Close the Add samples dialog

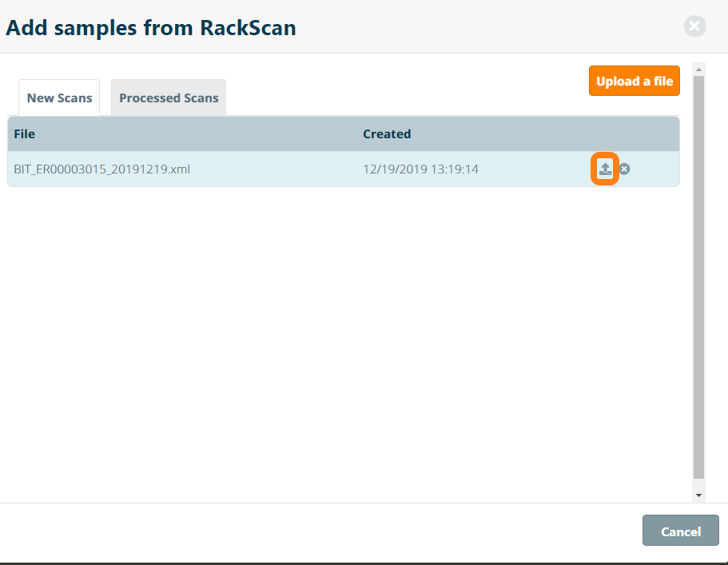tap(694, 26)
